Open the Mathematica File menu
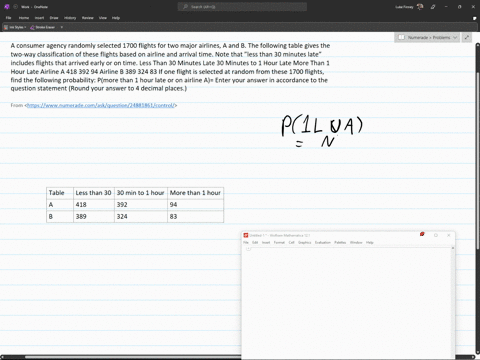This screenshot has height=360, width=480. (246, 243)
